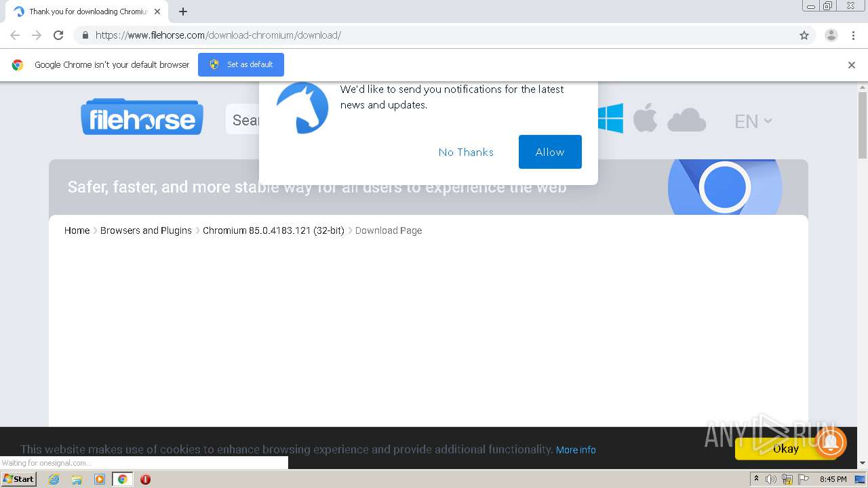Click the volume speaker tray icon
Screen dimensions: 868x488
771,479
